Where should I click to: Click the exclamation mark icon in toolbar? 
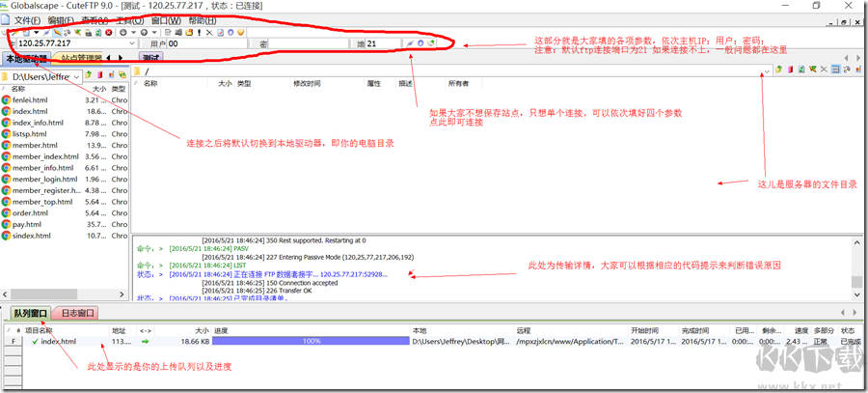point(200,32)
